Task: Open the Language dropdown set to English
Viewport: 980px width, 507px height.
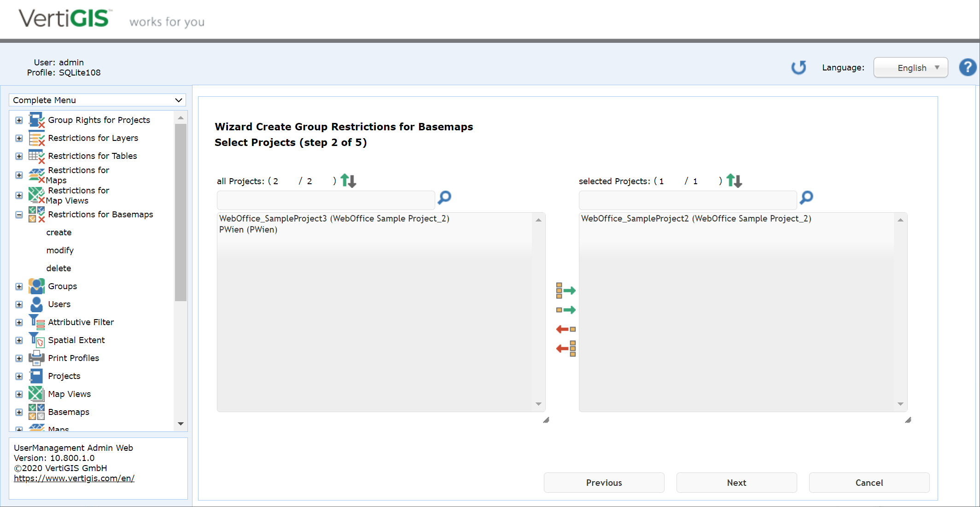Action: coord(910,67)
